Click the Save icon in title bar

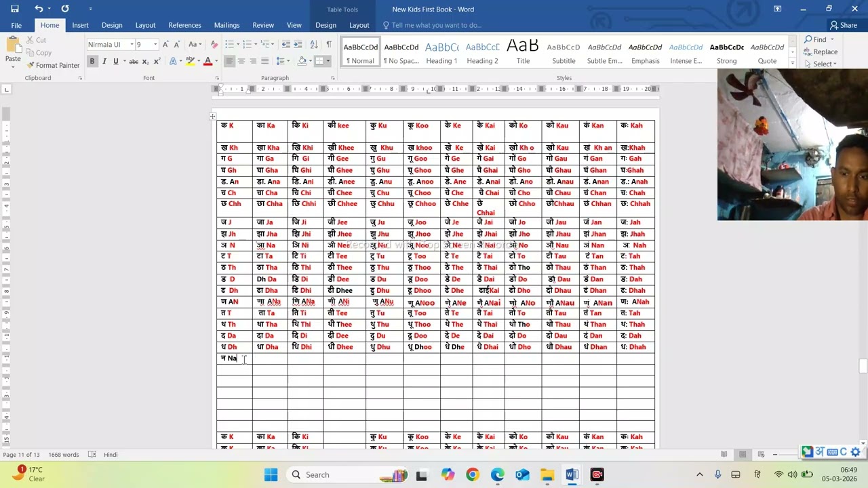click(15, 9)
